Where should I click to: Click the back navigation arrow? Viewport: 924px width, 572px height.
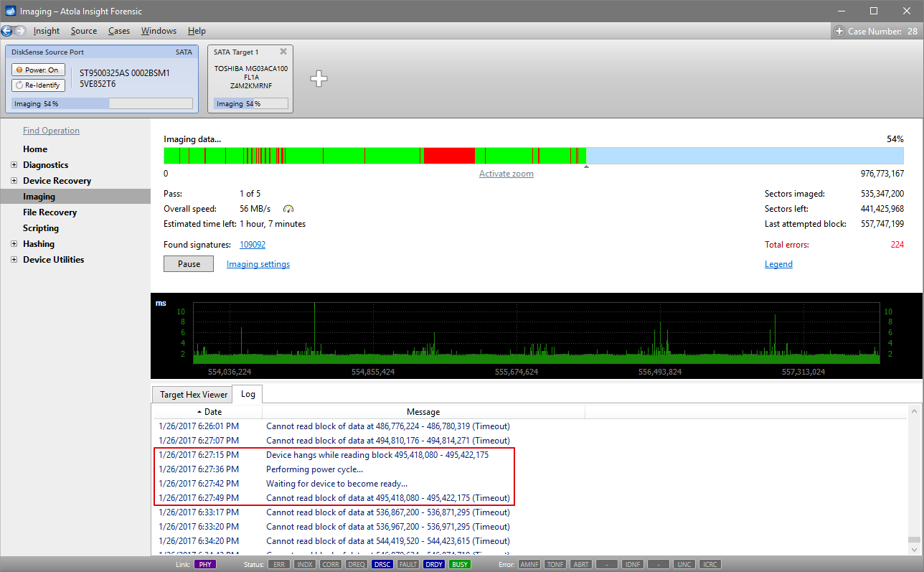[7, 31]
